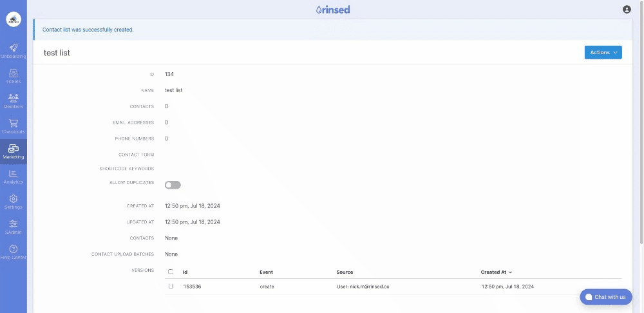Open the Onboarding rocket icon in sidebar
Screen dimensions: 644x313
click(x=13, y=48)
